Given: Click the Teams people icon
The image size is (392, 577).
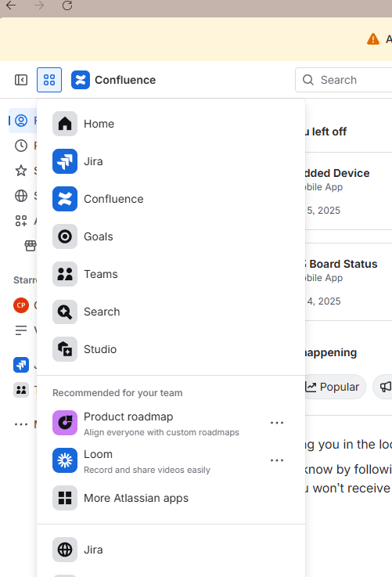Looking at the screenshot, I should pyautogui.click(x=65, y=274).
